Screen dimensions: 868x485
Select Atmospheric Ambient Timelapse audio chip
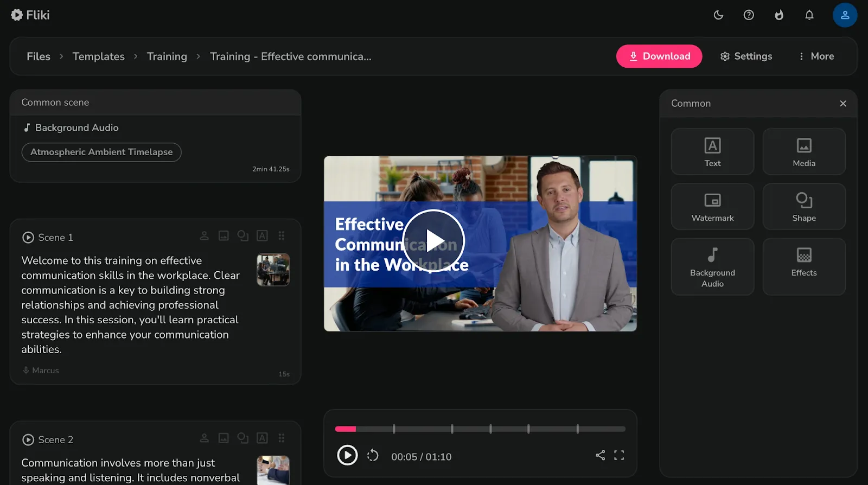101,152
